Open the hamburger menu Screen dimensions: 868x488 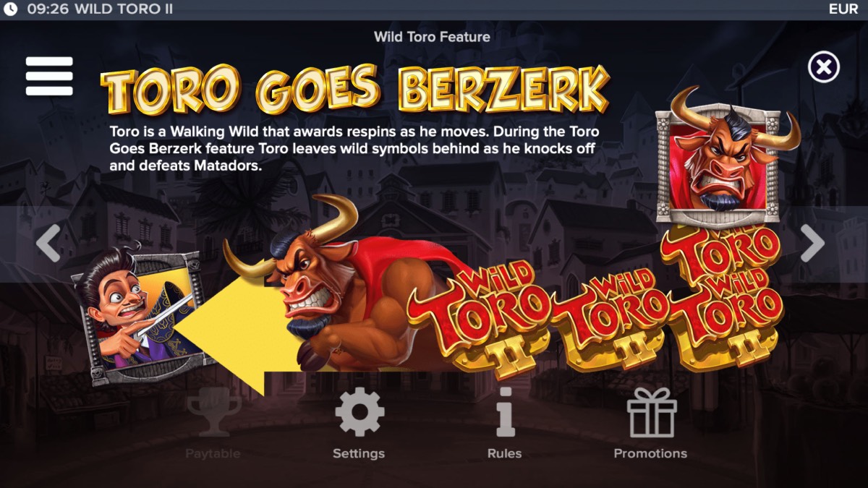click(49, 76)
